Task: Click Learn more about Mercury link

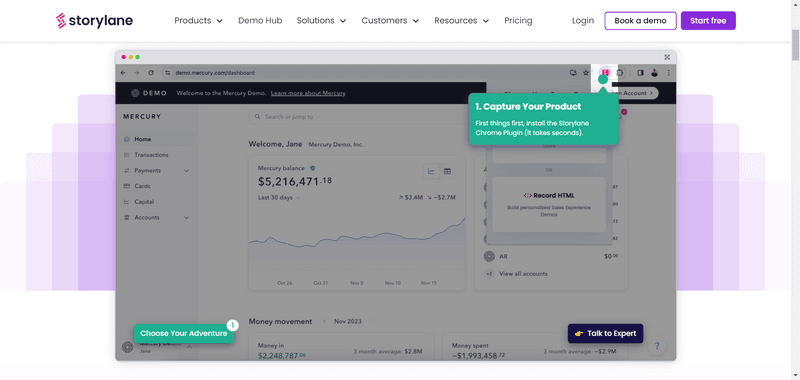Action: tap(308, 93)
